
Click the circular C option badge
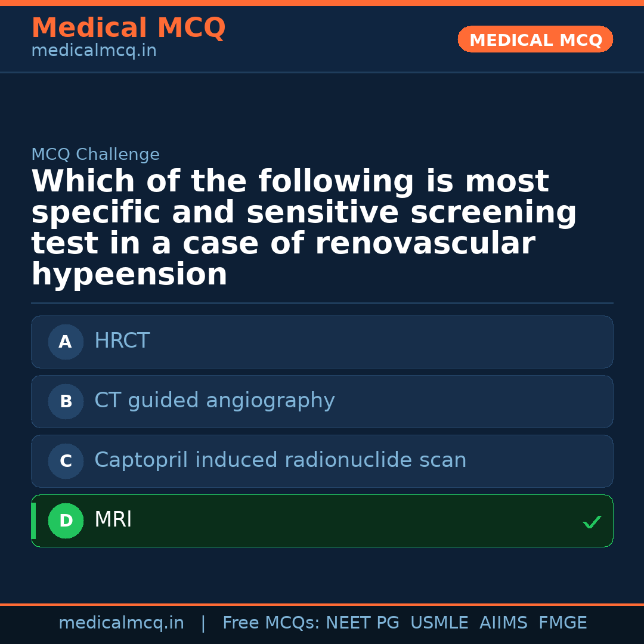[x=66, y=461]
